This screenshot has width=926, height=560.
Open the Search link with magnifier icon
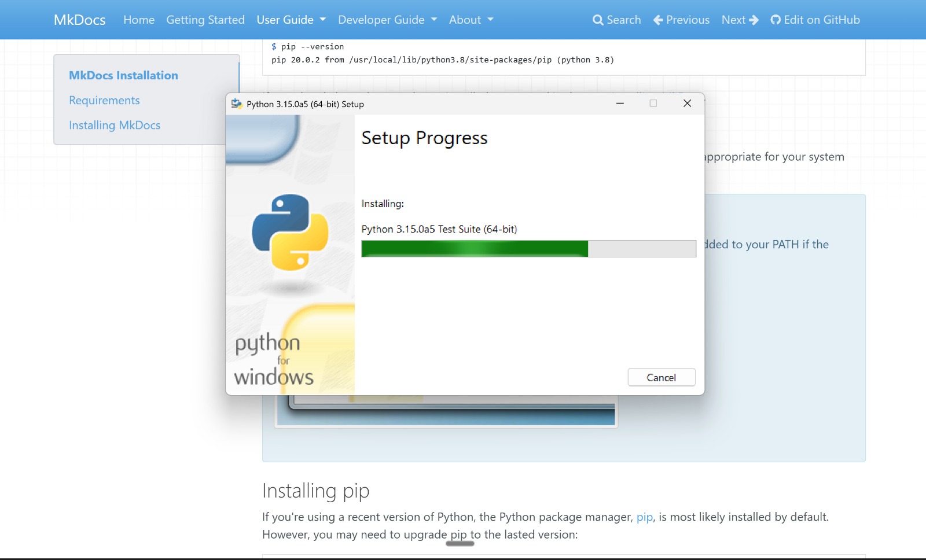(616, 20)
